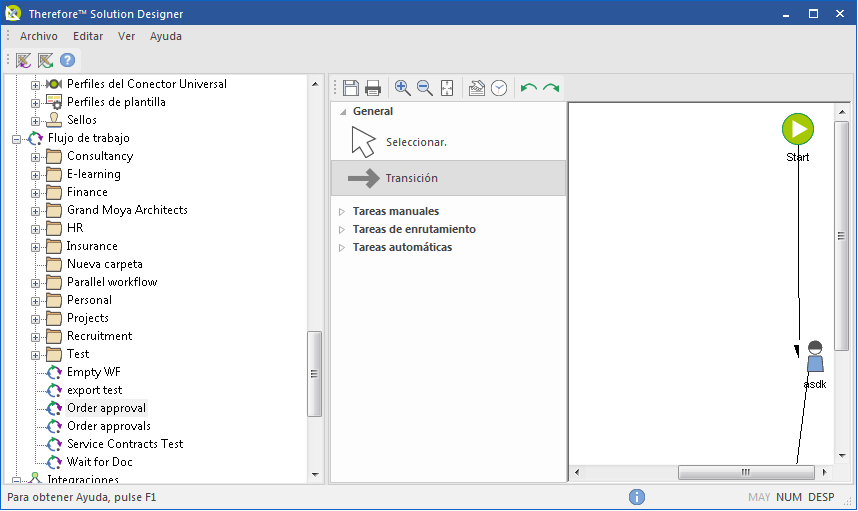Screen dimensions: 858x511
Task: Open the Editar menu
Action: point(88,36)
